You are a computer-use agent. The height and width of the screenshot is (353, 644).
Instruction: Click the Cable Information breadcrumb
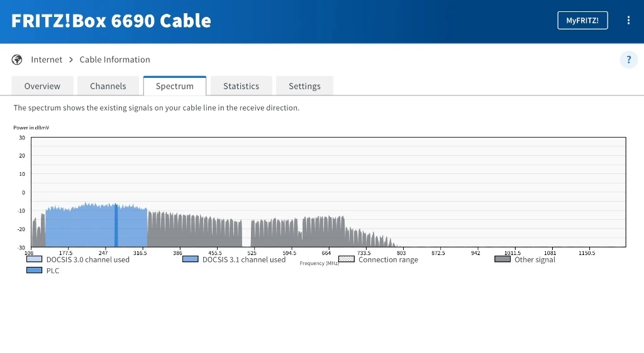(114, 60)
